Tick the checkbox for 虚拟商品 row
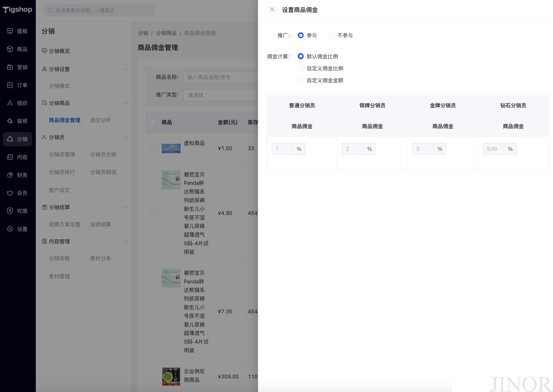 152,148
